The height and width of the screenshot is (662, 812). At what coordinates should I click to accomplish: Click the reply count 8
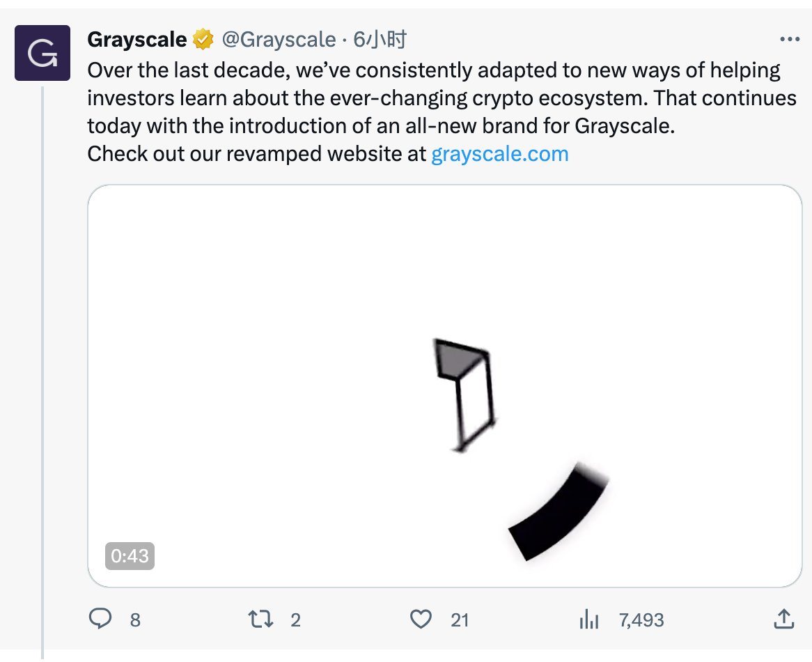135,619
